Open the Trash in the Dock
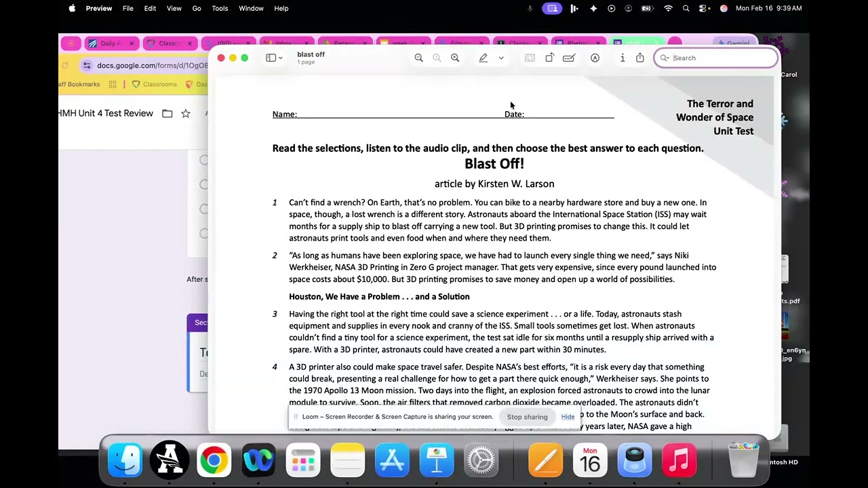 pos(744,460)
